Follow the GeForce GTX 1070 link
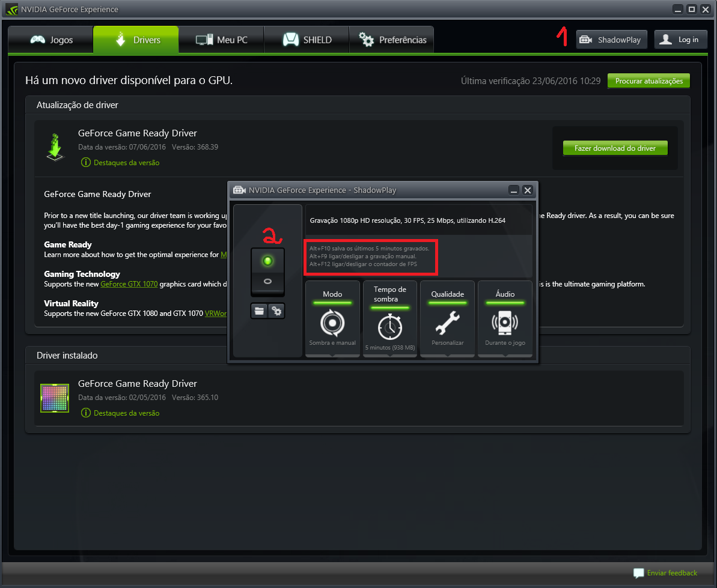This screenshot has width=717, height=588. click(129, 284)
